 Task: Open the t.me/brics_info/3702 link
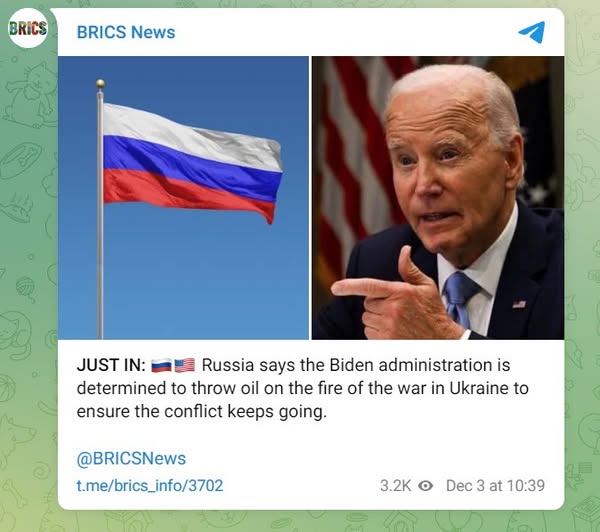[x=150, y=486]
